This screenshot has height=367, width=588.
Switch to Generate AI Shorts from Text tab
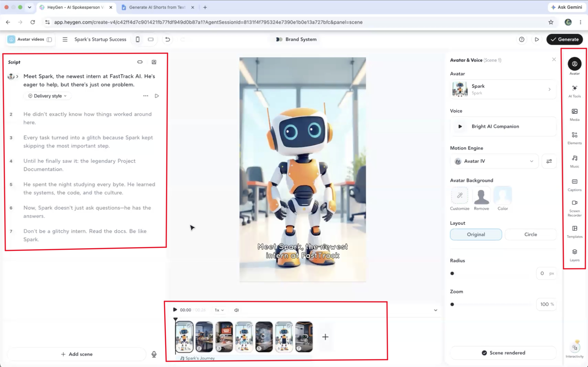point(157,7)
